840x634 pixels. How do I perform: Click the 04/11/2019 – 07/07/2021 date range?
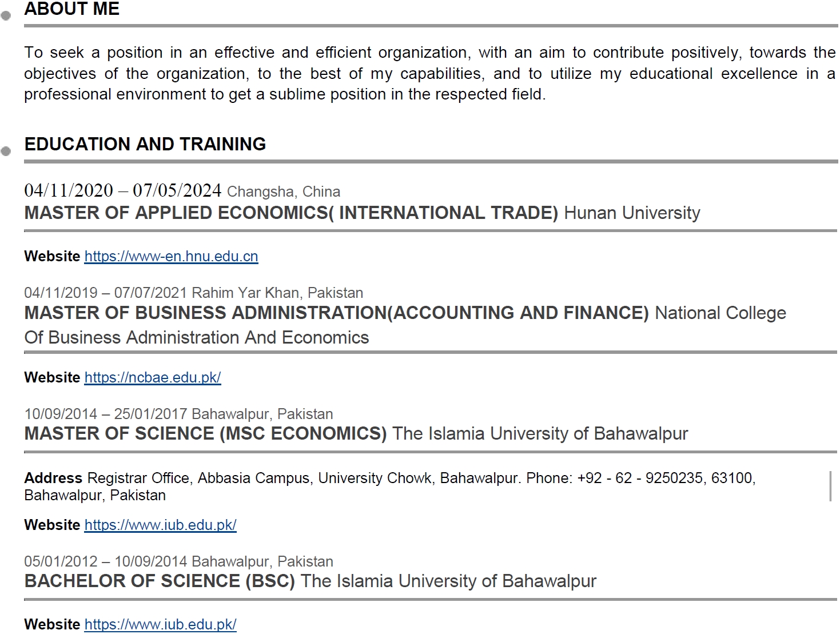pos(106,293)
